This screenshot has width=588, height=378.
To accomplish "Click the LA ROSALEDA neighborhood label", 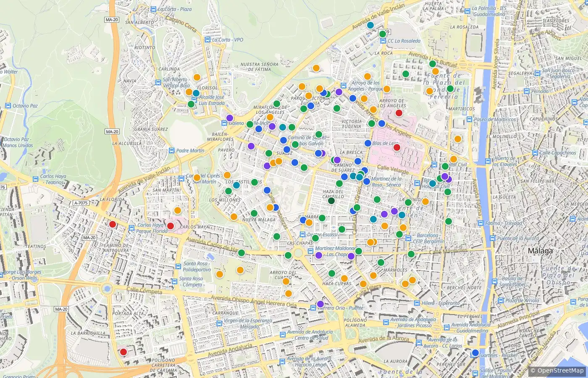I will tap(464, 27).
